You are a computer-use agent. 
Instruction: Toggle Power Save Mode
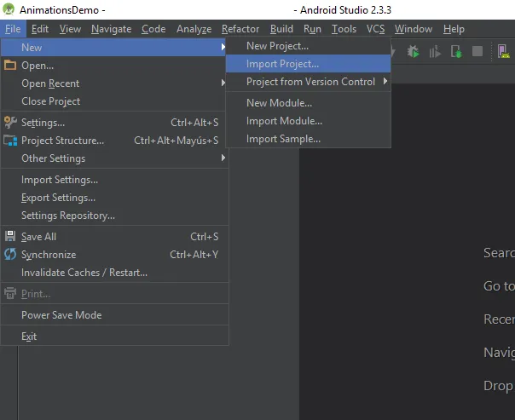(x=114, y=315)
